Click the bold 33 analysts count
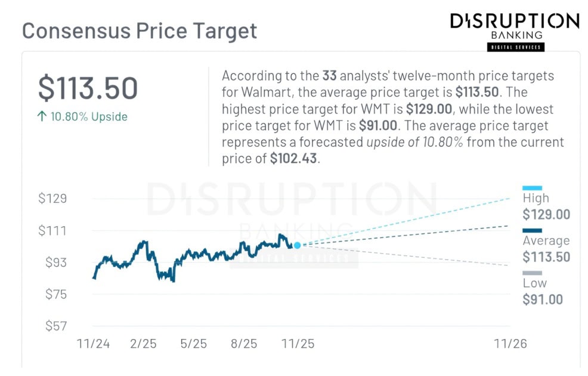Screen dimensions: 588x376 point(329,76)
